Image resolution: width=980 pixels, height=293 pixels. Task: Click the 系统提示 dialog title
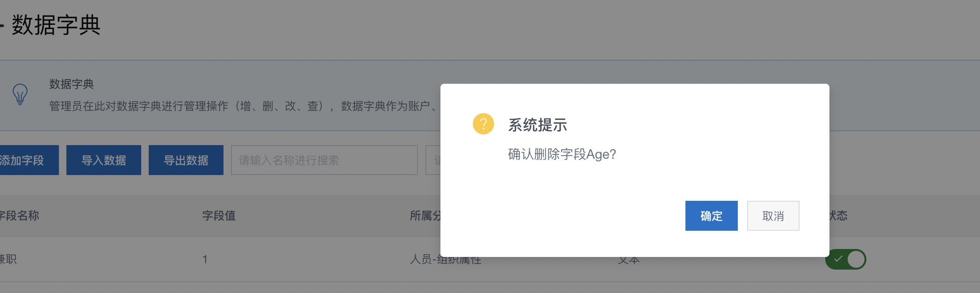pos(537,125)
